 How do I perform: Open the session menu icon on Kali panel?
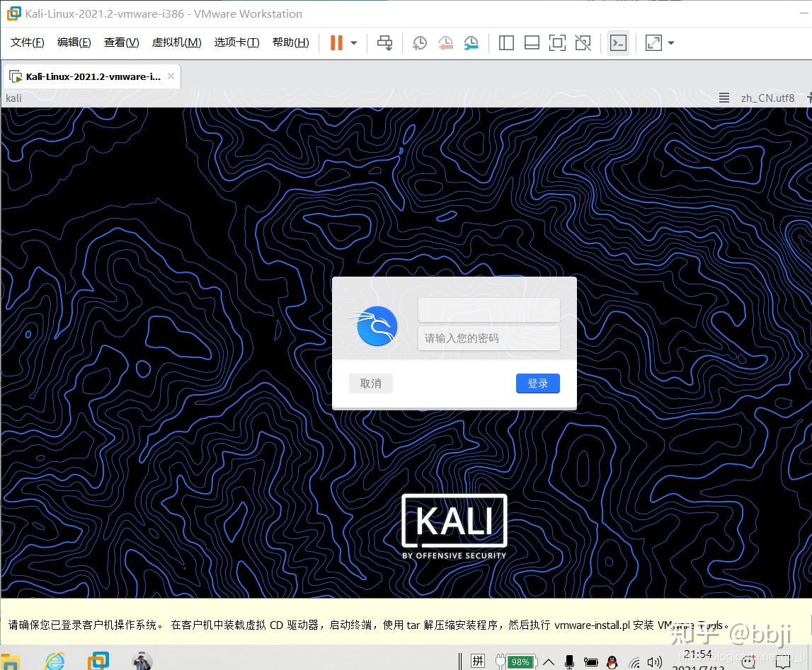tap(724, 98)
